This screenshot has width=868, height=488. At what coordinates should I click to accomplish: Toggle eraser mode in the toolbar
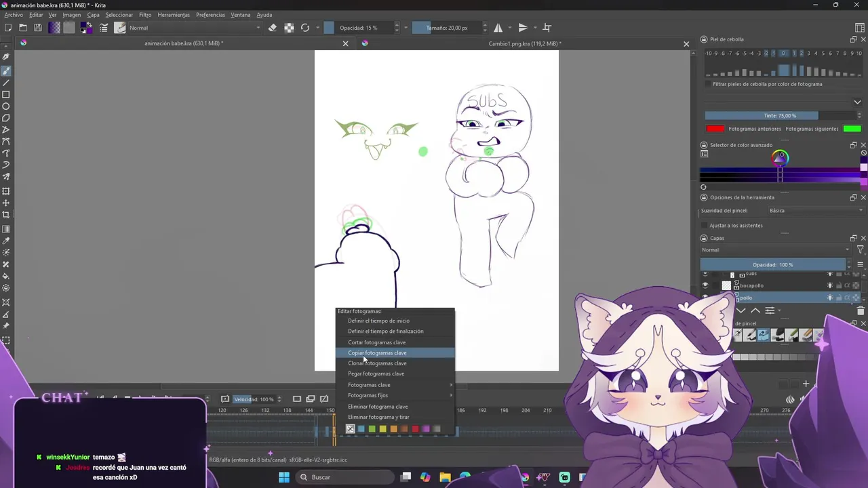click(x=273, y=28)
